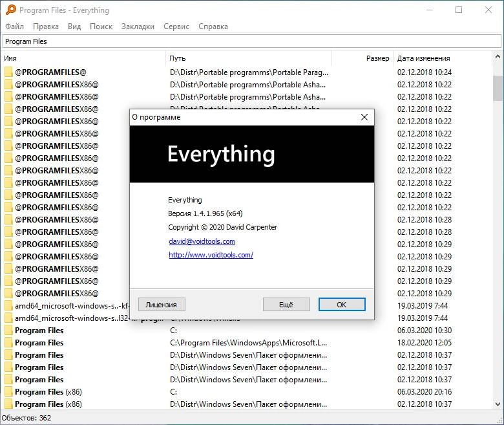Open the Правка menu
The height and width of the screenshot is (425, 504).
pyautogui.click(x=46, y=27)
